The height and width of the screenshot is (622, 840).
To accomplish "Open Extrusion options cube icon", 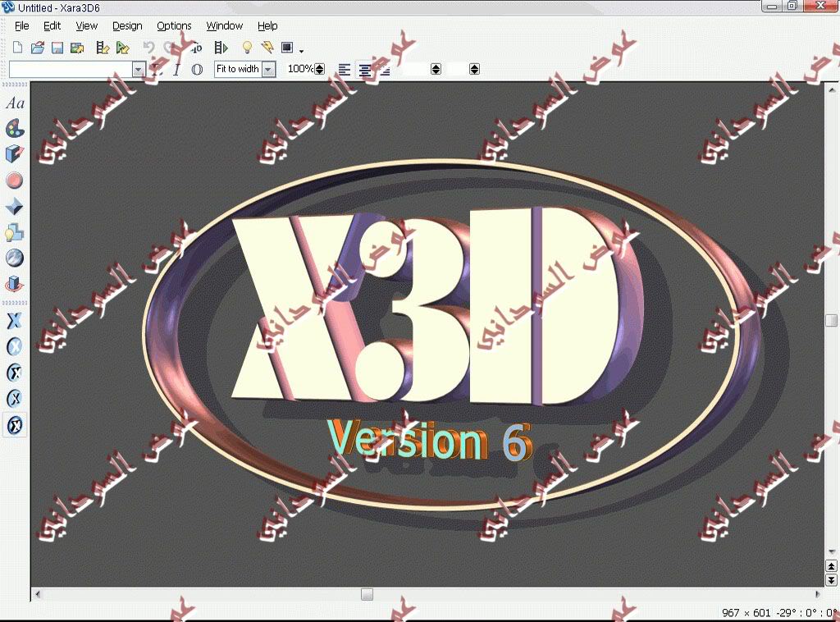I will 15,153.
